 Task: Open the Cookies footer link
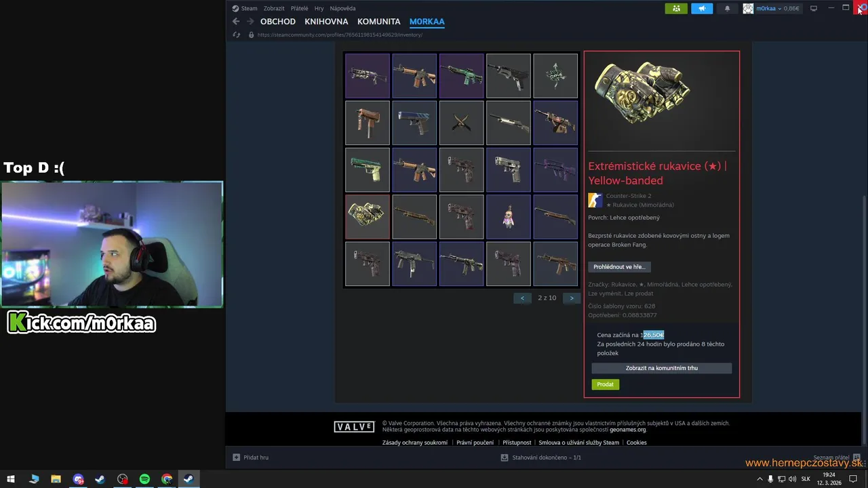tap(637, 443)
